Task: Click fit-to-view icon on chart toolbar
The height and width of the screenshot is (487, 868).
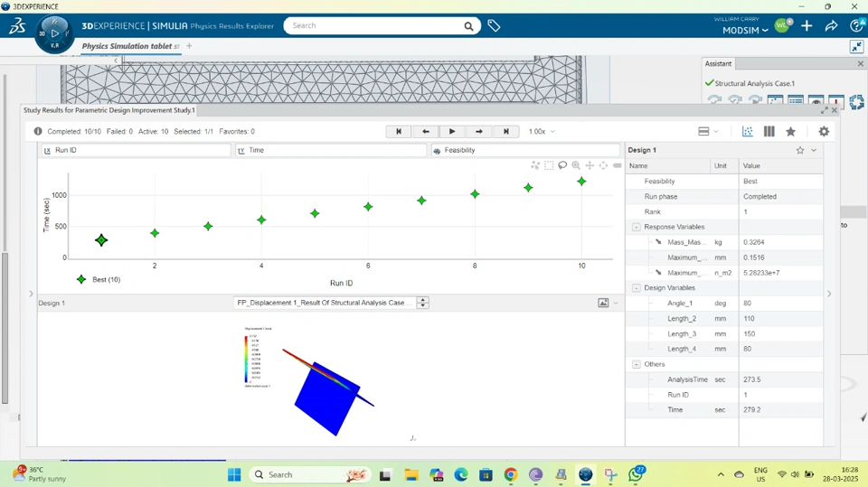Action: [603, 165]
